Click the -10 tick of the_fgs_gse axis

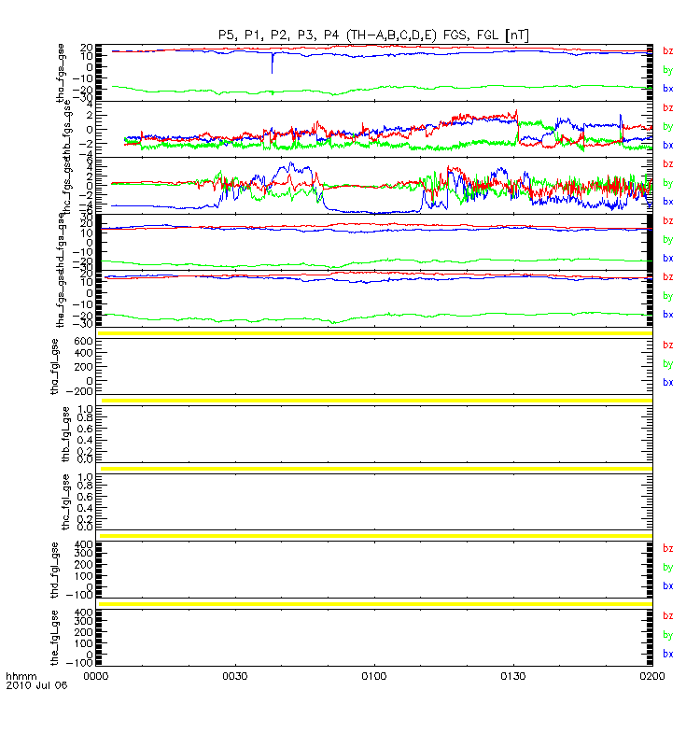(x=82, y=304)
